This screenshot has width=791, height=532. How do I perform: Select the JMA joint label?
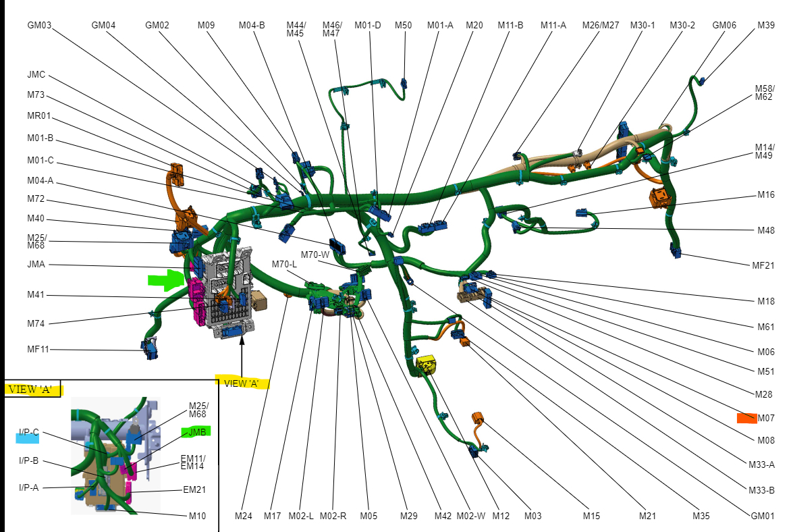point(36,265)
